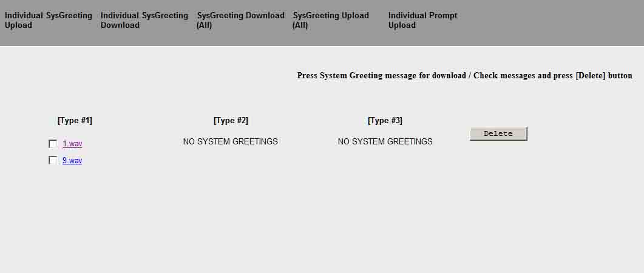The height and width of the screenshot is (273, 644).
Task: Click the '[Delete] button' text in the instructions
Action: point(603,76)
